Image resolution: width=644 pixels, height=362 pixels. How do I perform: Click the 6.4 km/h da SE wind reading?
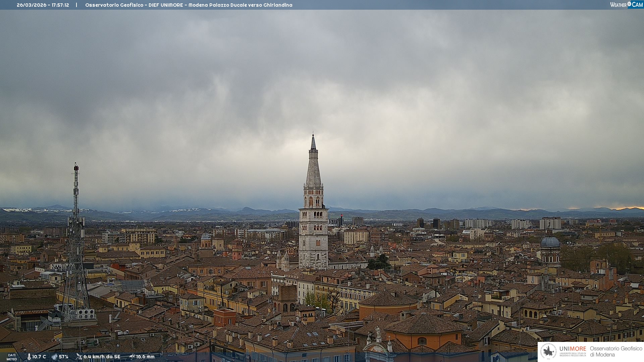click(x=102, y=357)
